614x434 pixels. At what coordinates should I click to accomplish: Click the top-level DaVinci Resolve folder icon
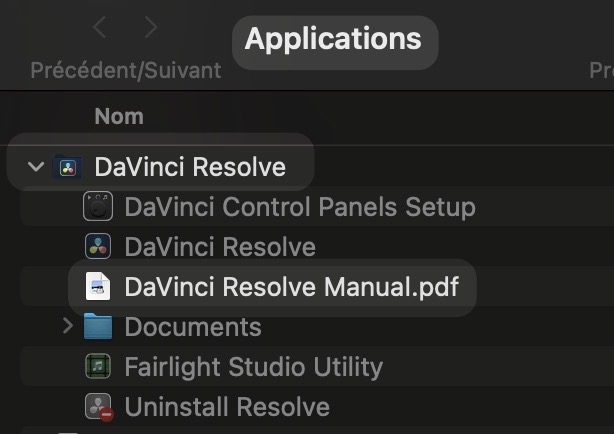(x=68, y=167)
